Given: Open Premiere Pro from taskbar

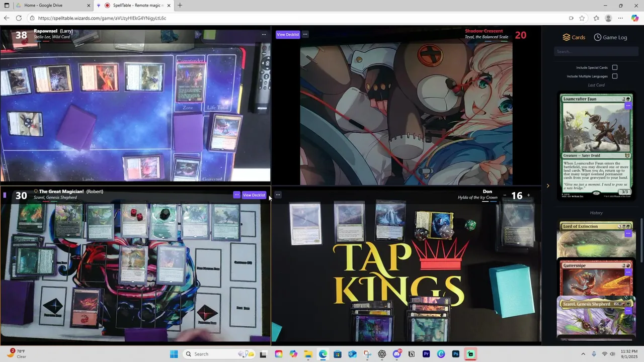Looking at the screenshot, I should 426,354.
